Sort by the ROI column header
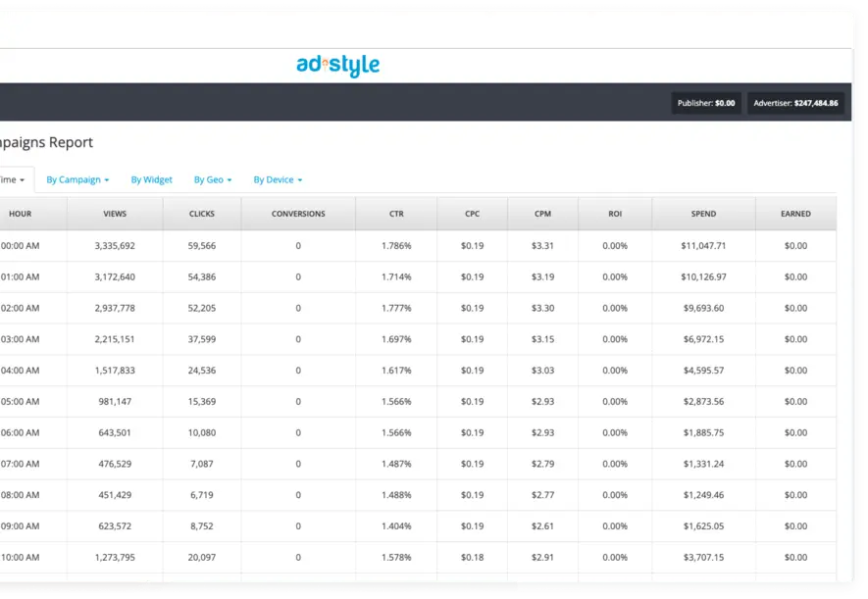The image size is (868, 599). pyautogui.click(x=614, y=214)
